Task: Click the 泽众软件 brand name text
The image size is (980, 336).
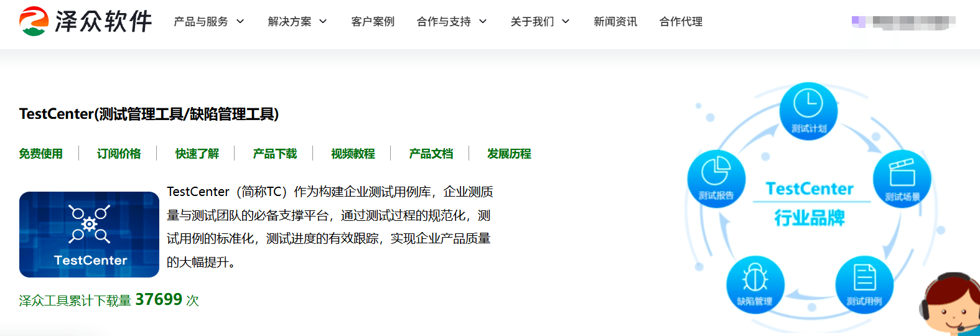Action: 103,22
